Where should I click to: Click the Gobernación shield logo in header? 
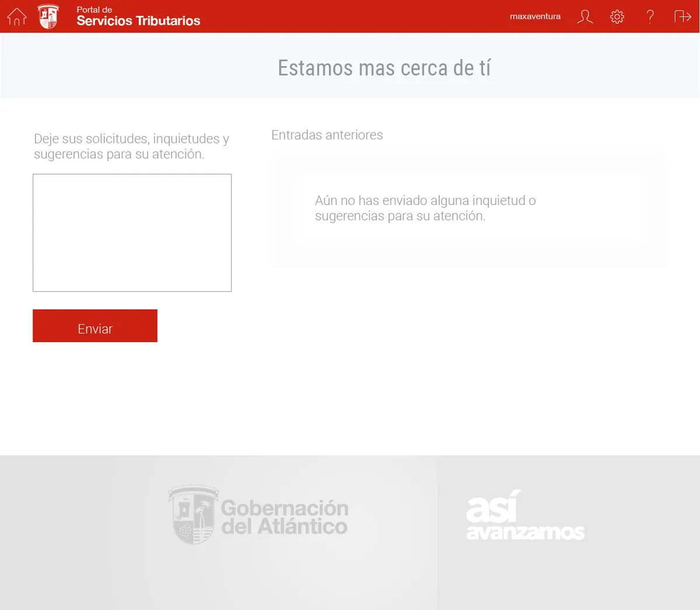48,16
